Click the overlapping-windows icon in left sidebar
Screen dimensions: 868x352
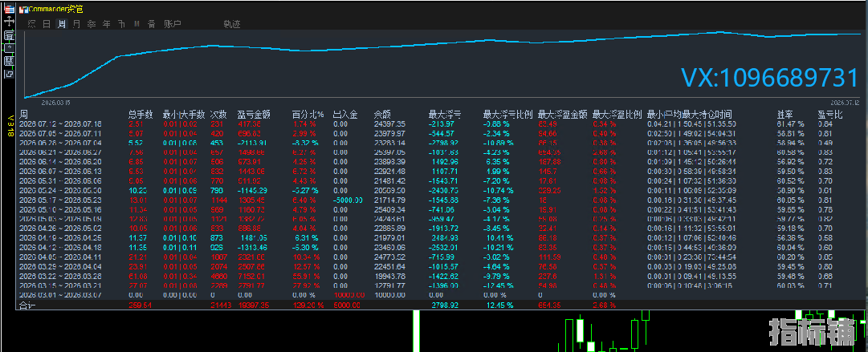(8, 74)
